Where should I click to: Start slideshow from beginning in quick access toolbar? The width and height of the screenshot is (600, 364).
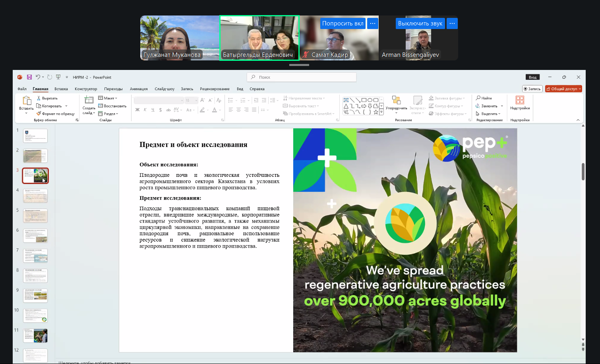point(58,77)
